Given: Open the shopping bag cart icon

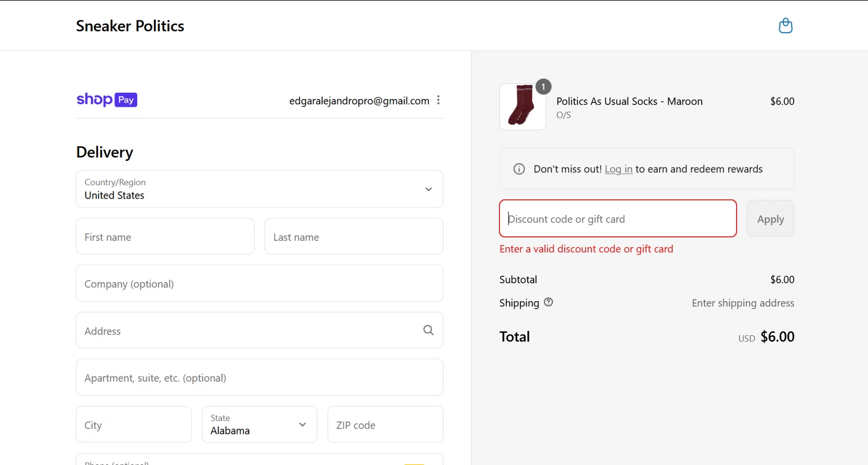Looking at the screenshot, I should pos(785,25).
